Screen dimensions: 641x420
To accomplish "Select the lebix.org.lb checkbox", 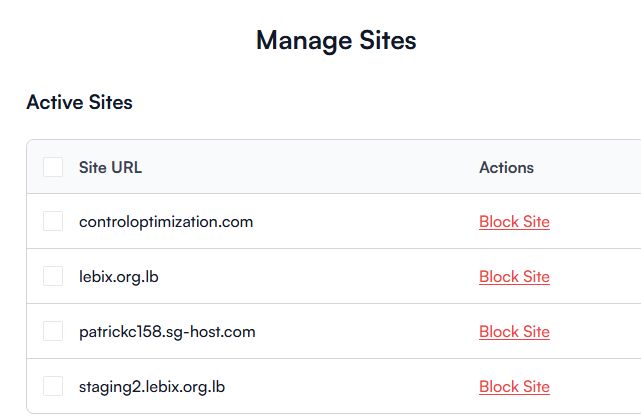I will click(x=53, y=276).
